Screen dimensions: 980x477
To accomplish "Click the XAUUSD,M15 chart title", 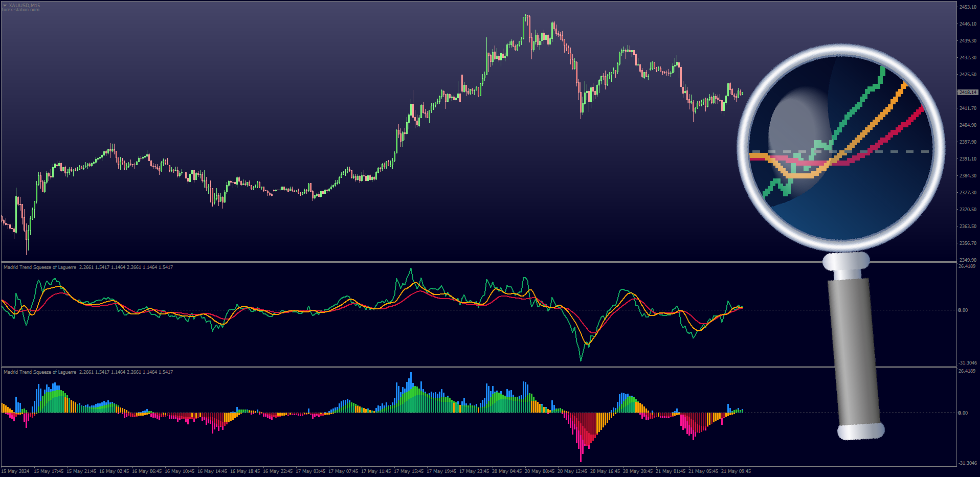I will (x=24, y=5).
